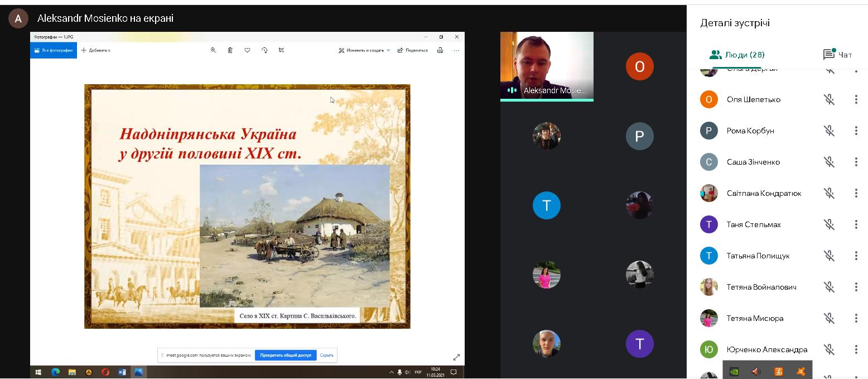Open options for Світлана Кондратюк

tap(856, 193)
